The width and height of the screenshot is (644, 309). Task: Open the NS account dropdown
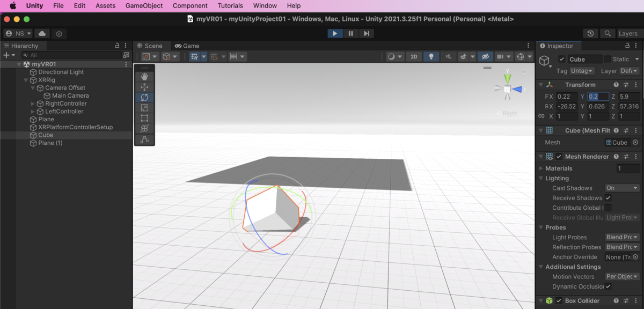point(18,33)
